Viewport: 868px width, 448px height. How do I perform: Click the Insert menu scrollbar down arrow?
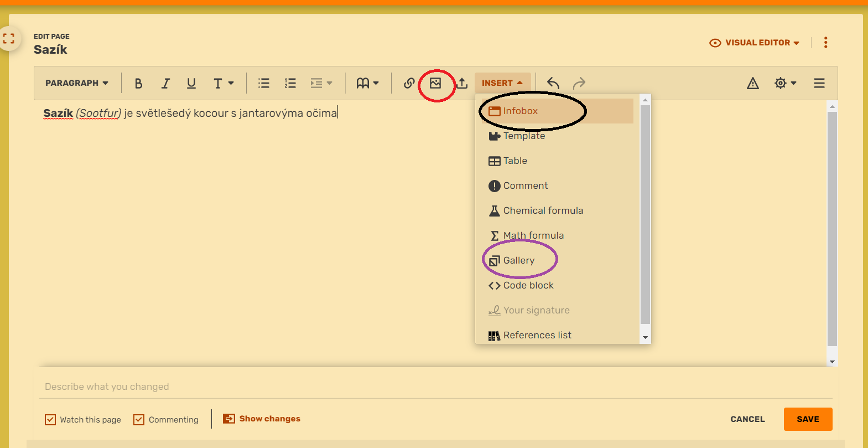645,337
